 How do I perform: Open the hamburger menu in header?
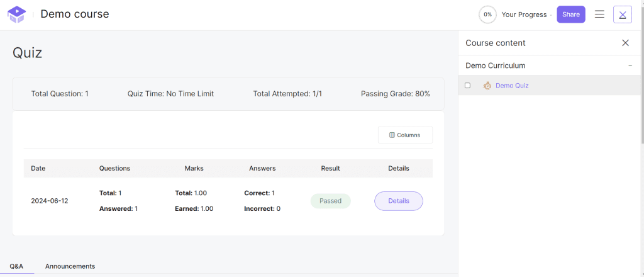pyautogui.click(x=599, y=14)
